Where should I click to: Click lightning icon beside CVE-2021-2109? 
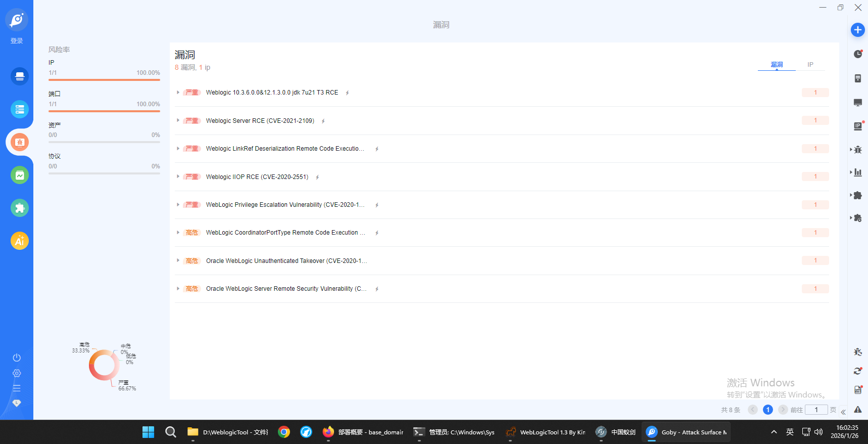(323, 121)
